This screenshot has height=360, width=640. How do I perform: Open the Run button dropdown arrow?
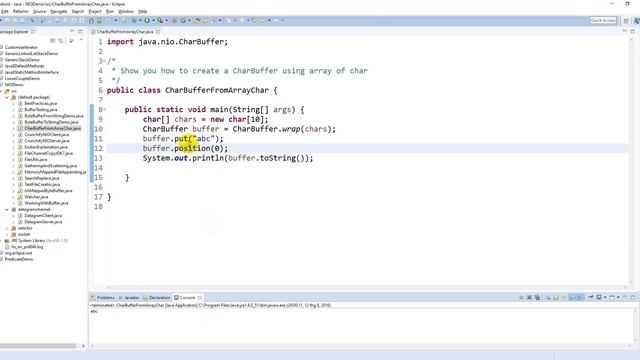click(x=153, y=20)
